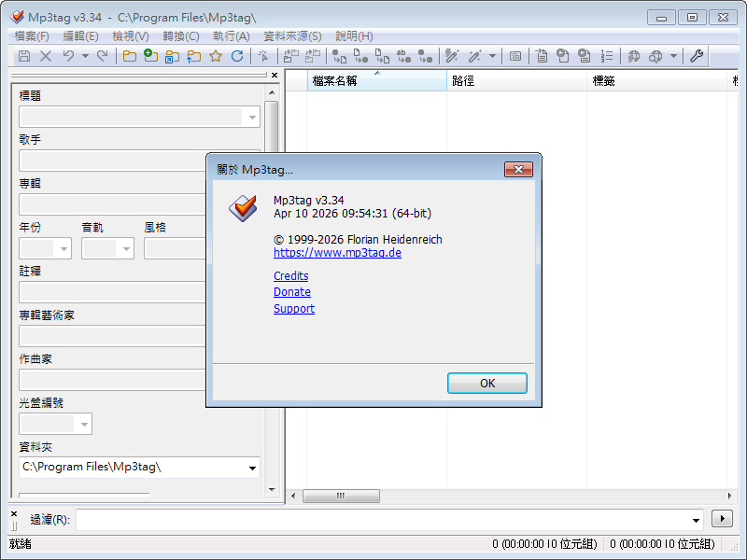Click the Export document icon
This screenshot has width=747, height=560.
[542, 56]
